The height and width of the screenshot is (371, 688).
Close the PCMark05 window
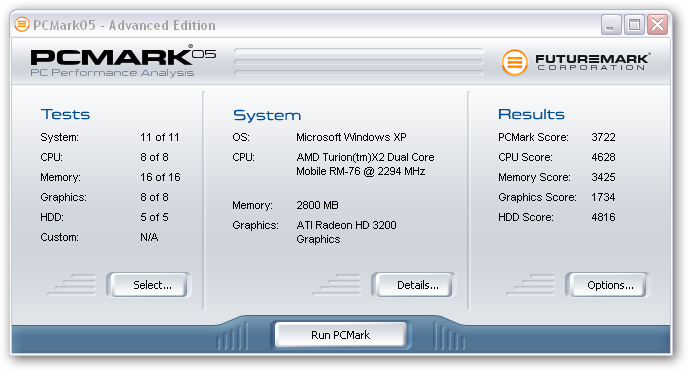click(x=658, y=25)
